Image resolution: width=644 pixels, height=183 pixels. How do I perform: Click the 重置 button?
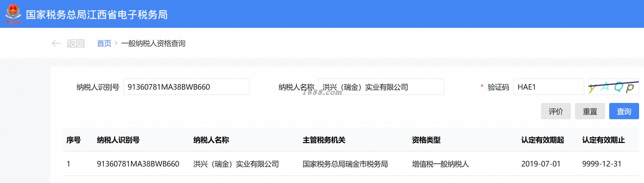coord(590,111)
